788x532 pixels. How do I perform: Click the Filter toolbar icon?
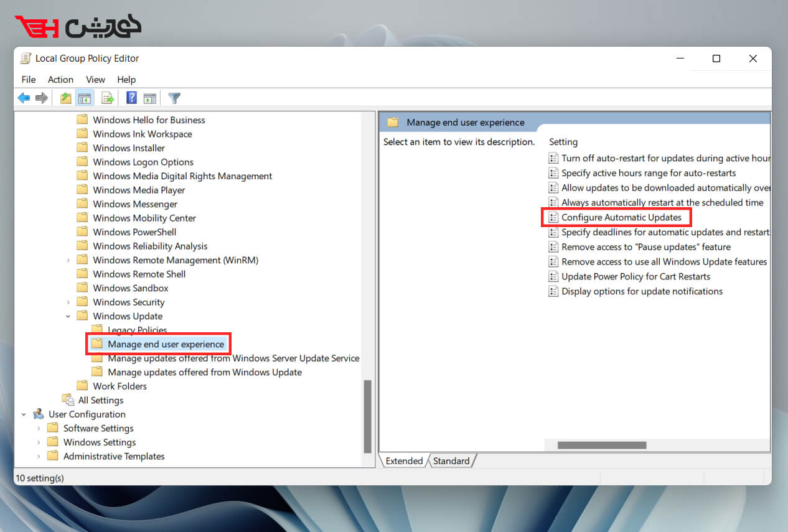(x=174, y=98)
